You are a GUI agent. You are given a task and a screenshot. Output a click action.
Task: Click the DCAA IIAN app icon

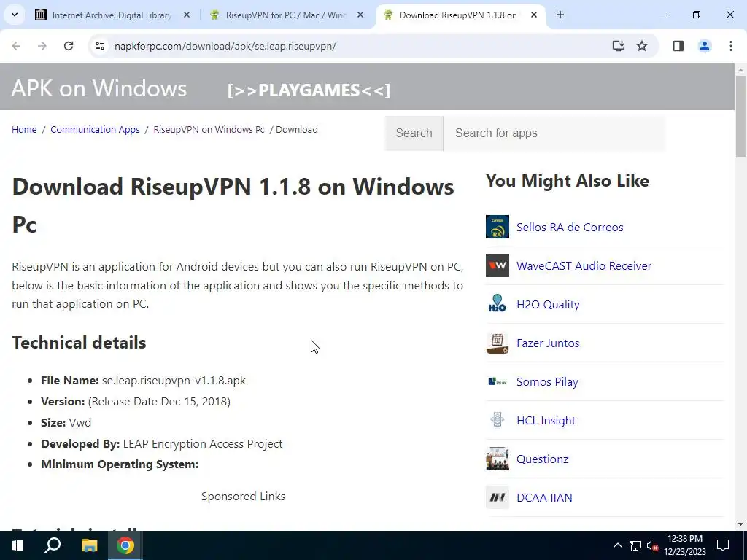498,497
